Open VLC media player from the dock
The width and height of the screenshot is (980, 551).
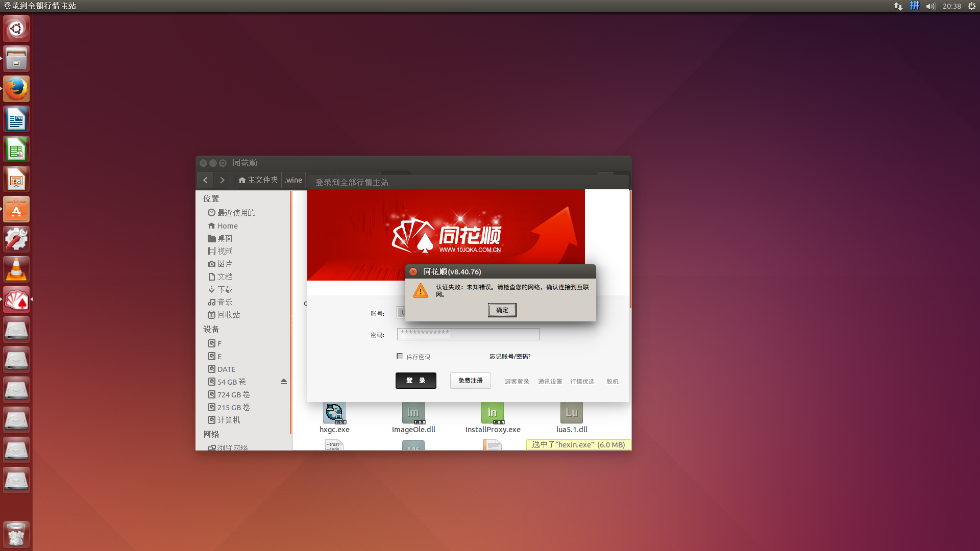point(16,269)
